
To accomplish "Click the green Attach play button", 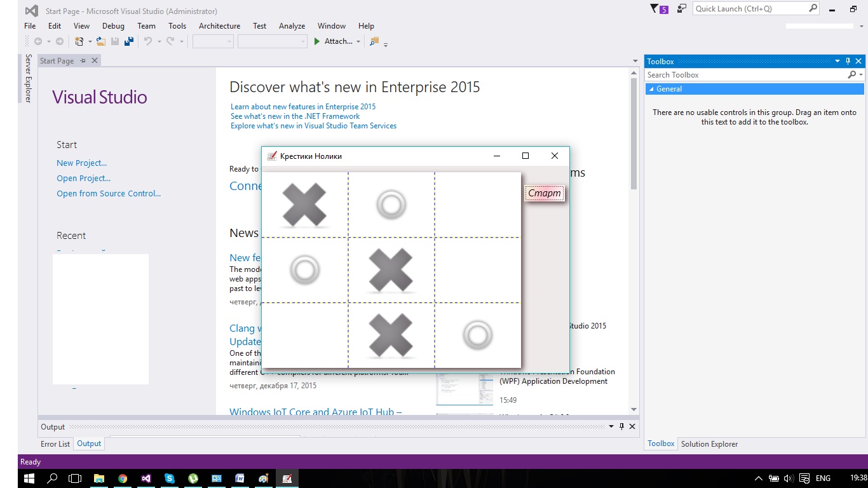I will [317, 41].
